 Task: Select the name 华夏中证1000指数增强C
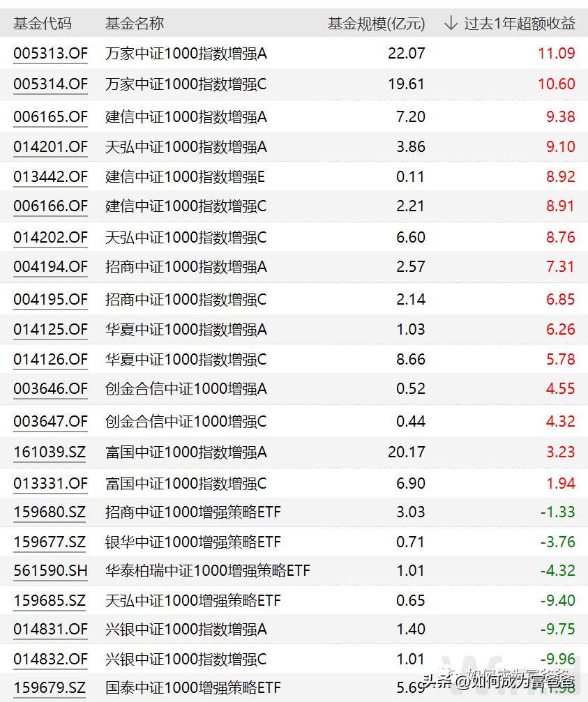coord(186,359)
